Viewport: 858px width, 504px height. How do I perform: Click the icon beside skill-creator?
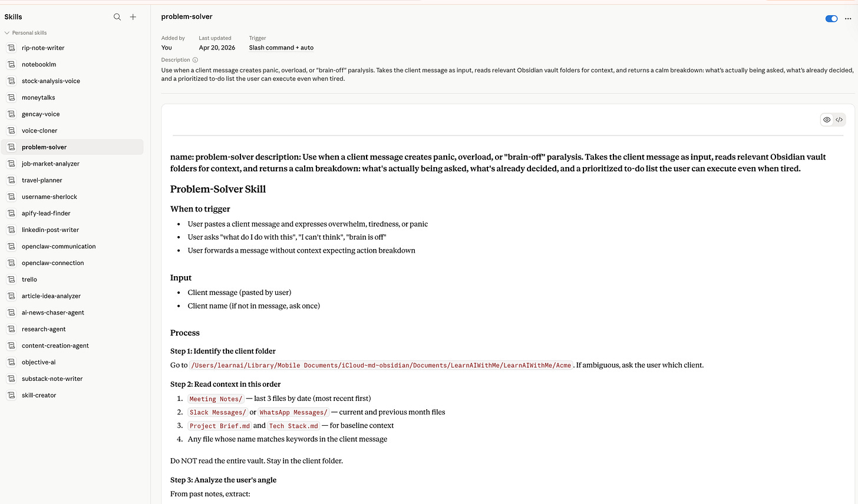tap(11, 394)
